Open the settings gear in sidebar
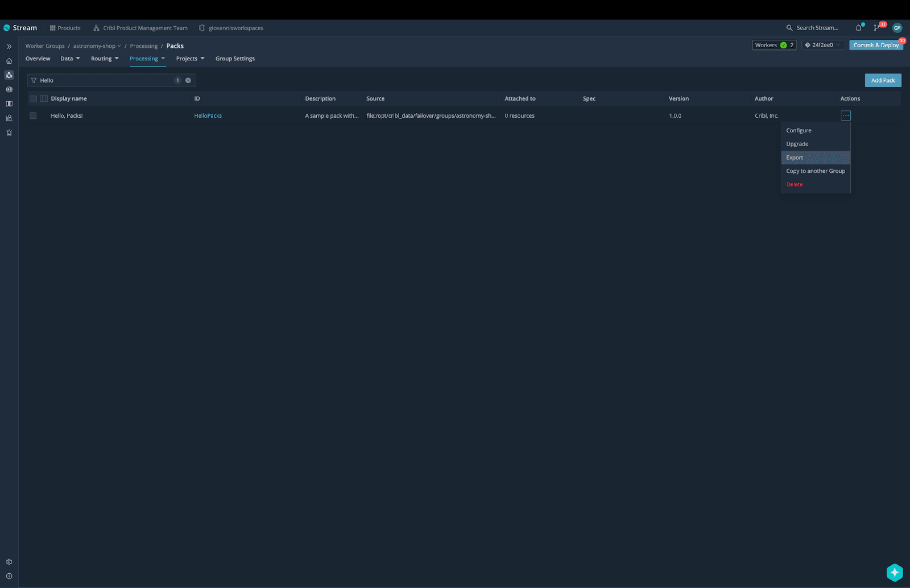The width and height of the screenshot is (910, 588). coord(9,562)
